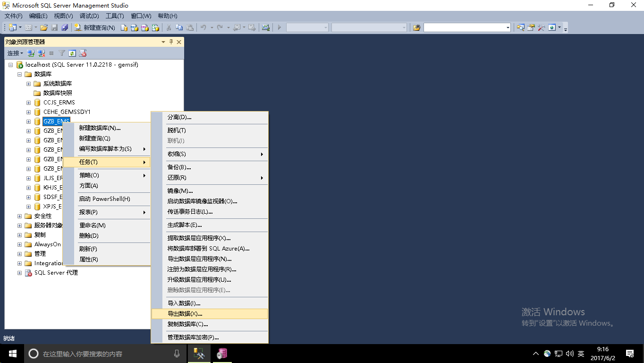
Task: Click the web browser window icon
Action: [552, 27]
